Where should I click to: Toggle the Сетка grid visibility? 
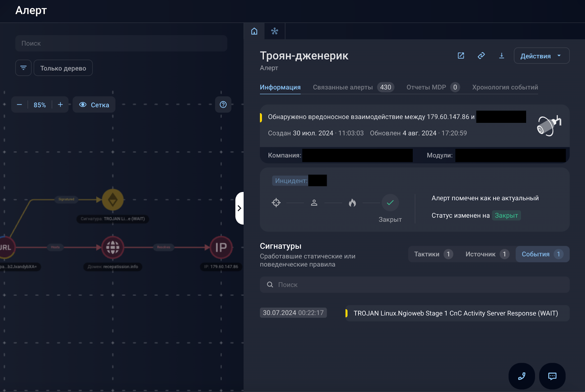click(x=94, y=105)
